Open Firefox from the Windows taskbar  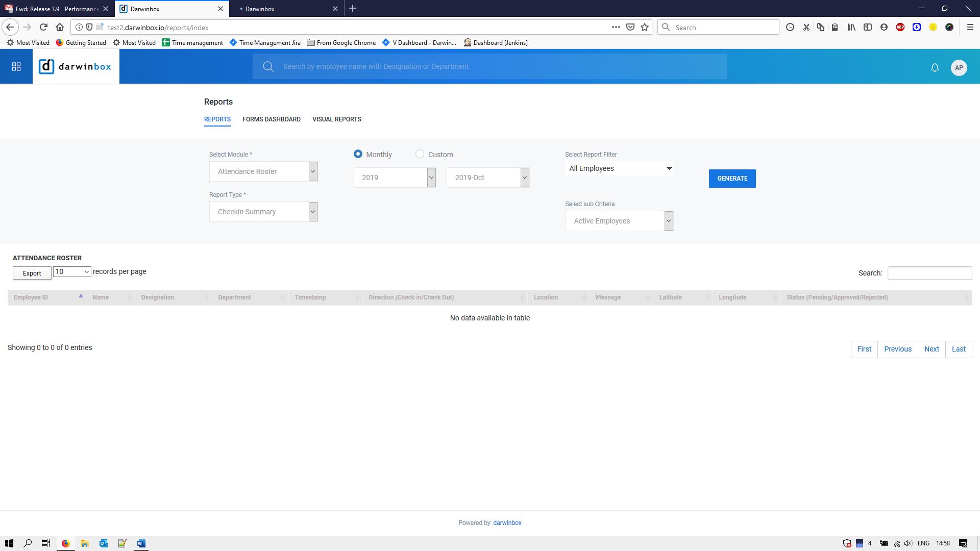tap(65, 543)
